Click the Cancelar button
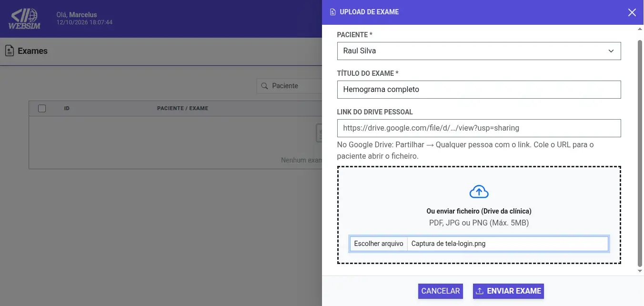 (441, 291)
